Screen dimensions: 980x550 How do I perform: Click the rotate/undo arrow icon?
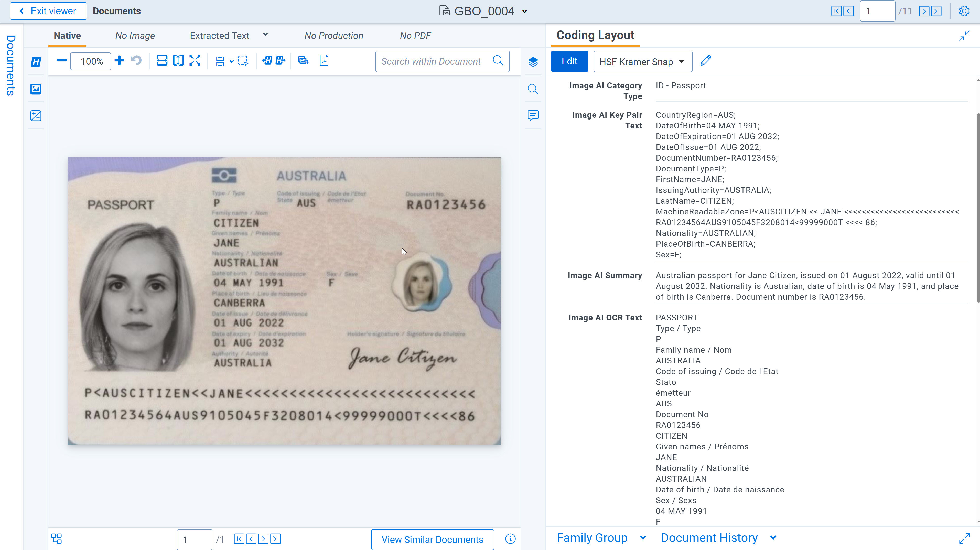click(136, 60)
